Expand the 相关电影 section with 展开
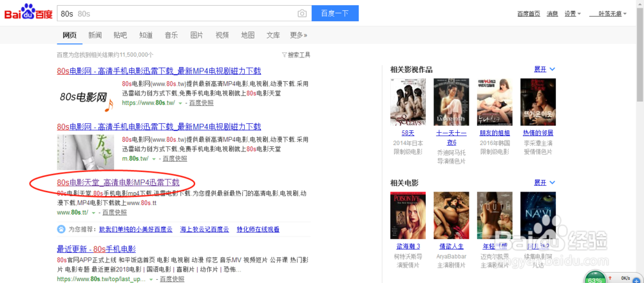Image resolution: width=644 pixels, height=283 pixels. click(x=544, y=182)
